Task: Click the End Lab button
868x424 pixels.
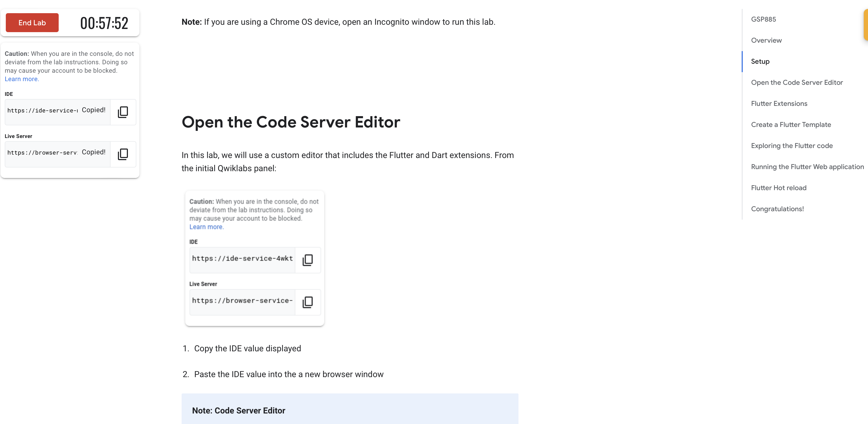Action: click(x=32, y=23)
